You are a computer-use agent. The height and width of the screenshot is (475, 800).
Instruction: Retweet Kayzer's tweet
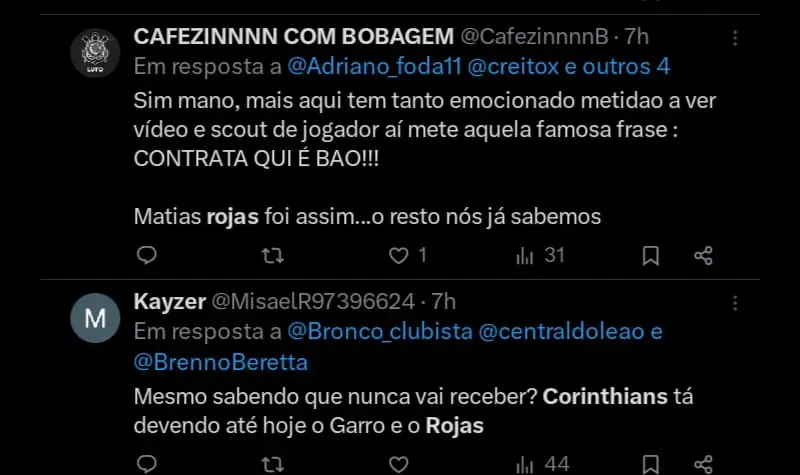click(x=271, y=463)
